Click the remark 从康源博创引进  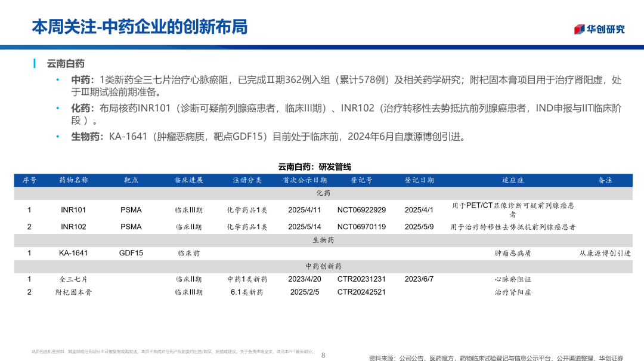pos(605,253)
